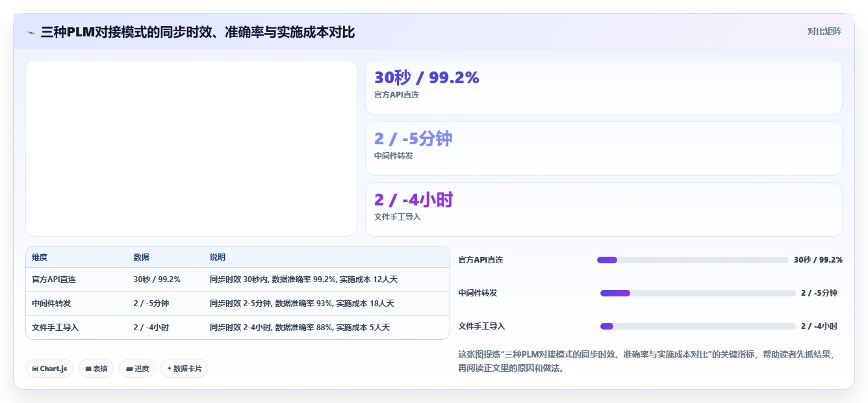868x403 pixels.
Task: Click the 中间件转发 progress bar
Action: [698, 293]
